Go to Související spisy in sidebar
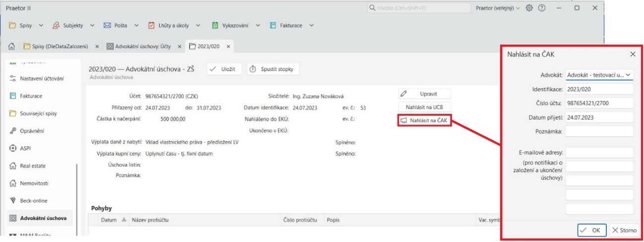This screenshot has height=242, width=644. click(38, 114)
